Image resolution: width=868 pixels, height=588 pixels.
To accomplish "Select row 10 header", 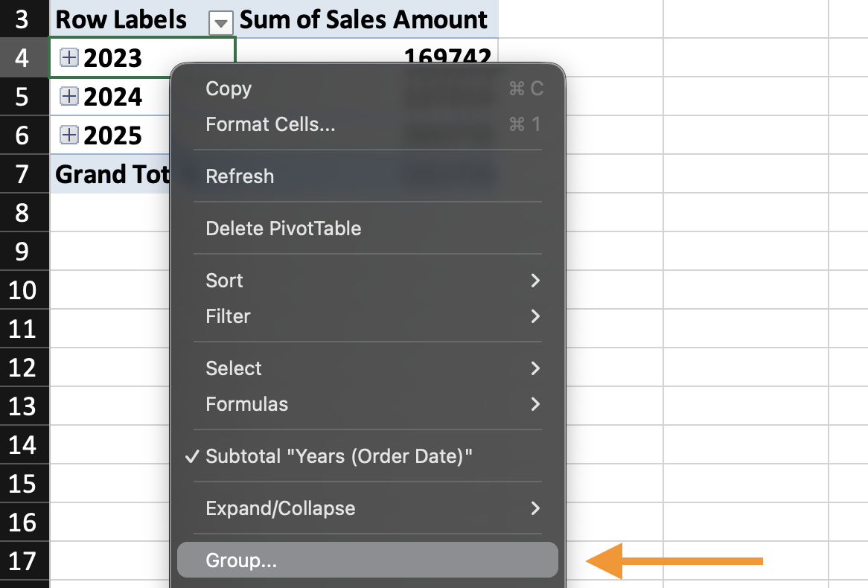I will pyautogui.click(x=24, y=290).
